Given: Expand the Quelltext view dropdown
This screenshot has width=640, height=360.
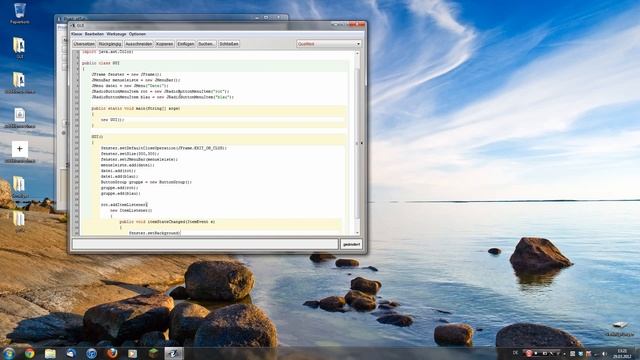Looking at the screenshot, I should tap(329, 44).
